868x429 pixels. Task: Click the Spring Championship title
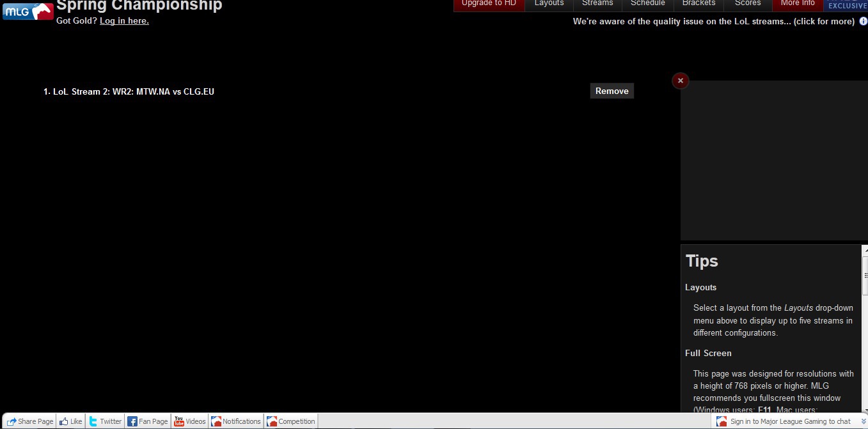point(139,6)
